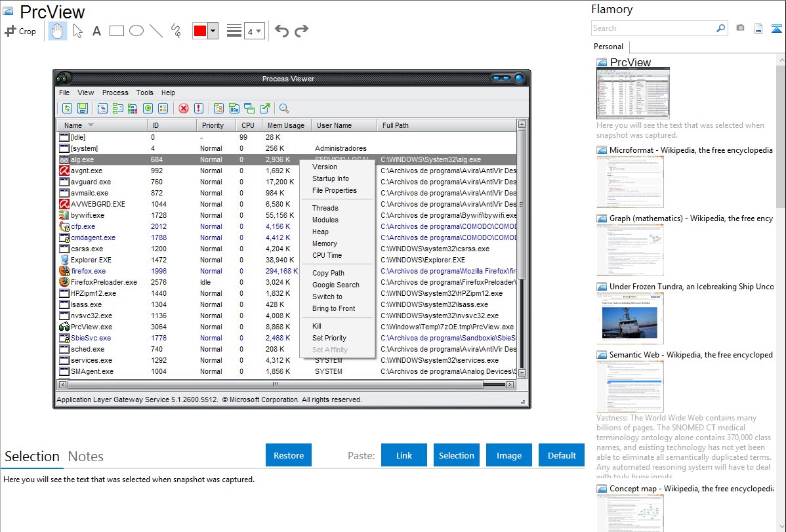Select the freehand drawing tool
The image size is (786, 532).
click(x=176, y=31)
